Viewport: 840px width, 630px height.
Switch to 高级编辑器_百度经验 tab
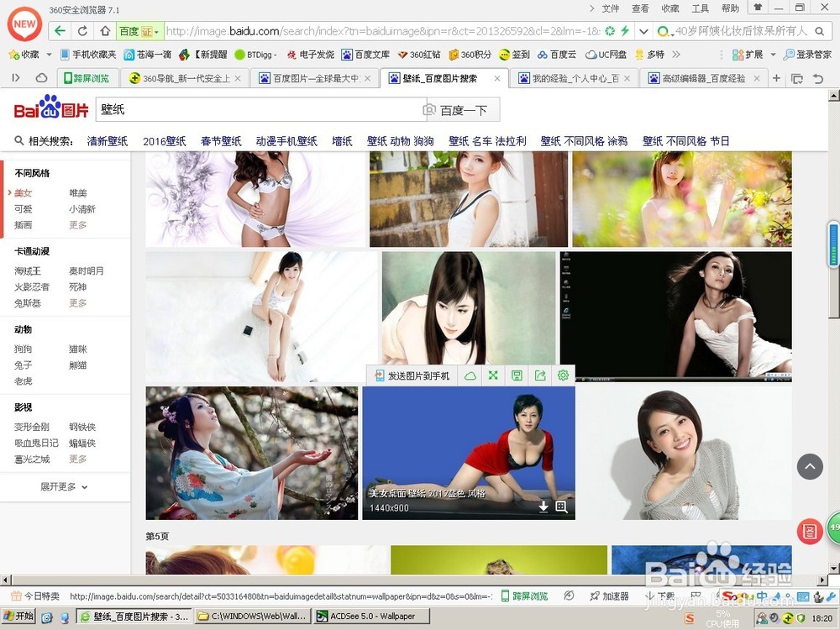(703, 78)
